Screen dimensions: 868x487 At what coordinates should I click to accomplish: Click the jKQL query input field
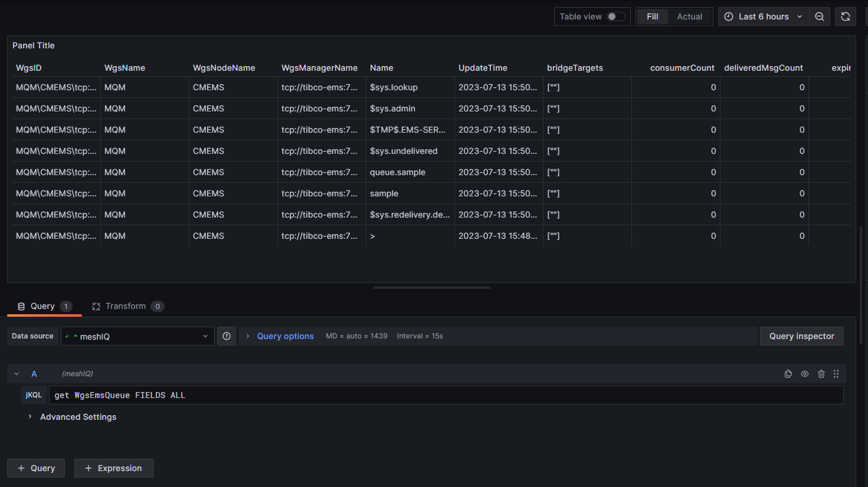click(x=446, y=395)
